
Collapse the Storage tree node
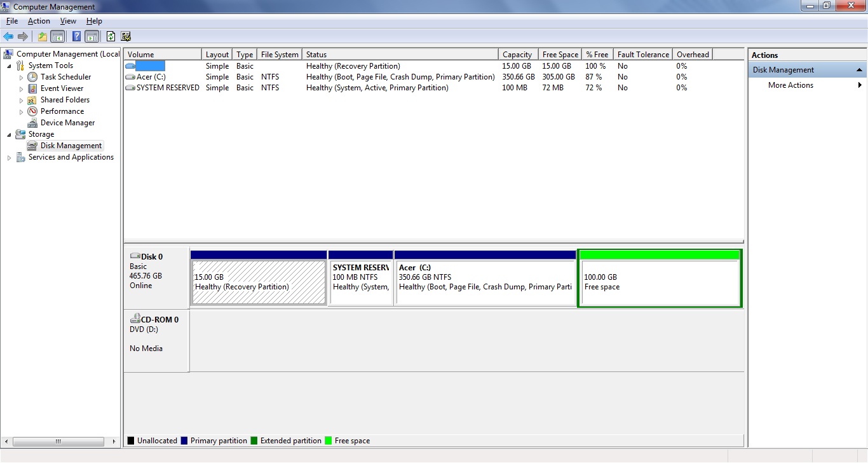[9, 134]
